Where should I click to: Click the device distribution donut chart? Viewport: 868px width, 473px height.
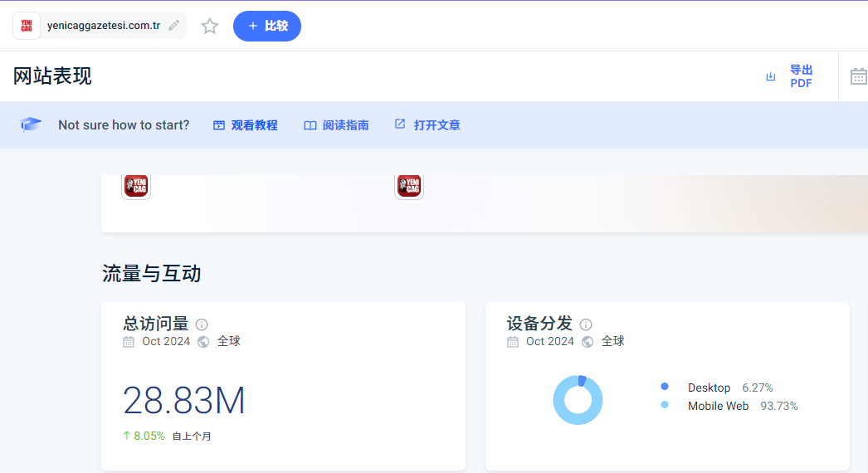(578, 400)
